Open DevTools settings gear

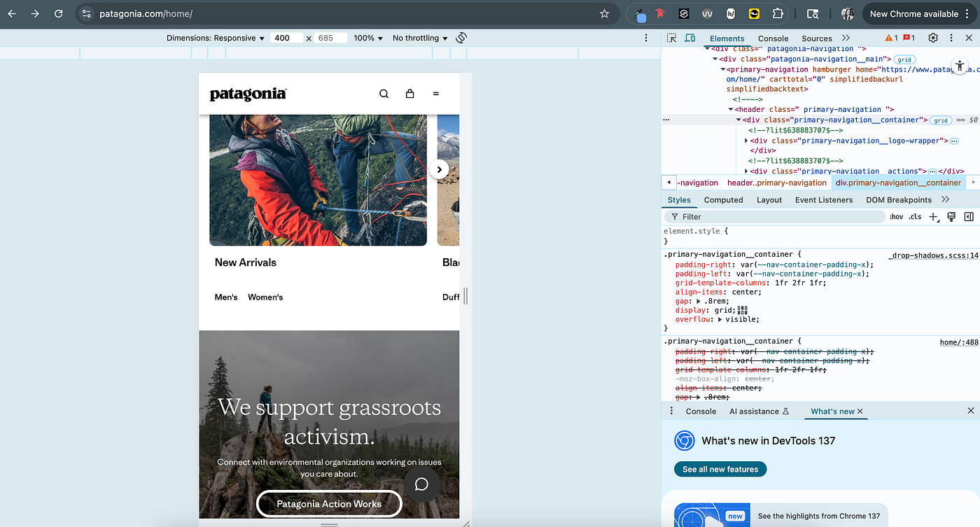933,38
